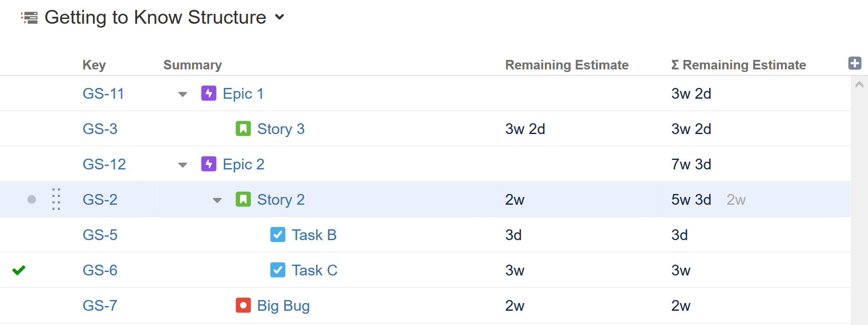Click the Structure logo beside the title
The width and height of the screenshot is (868, 325).
(29, 17)
